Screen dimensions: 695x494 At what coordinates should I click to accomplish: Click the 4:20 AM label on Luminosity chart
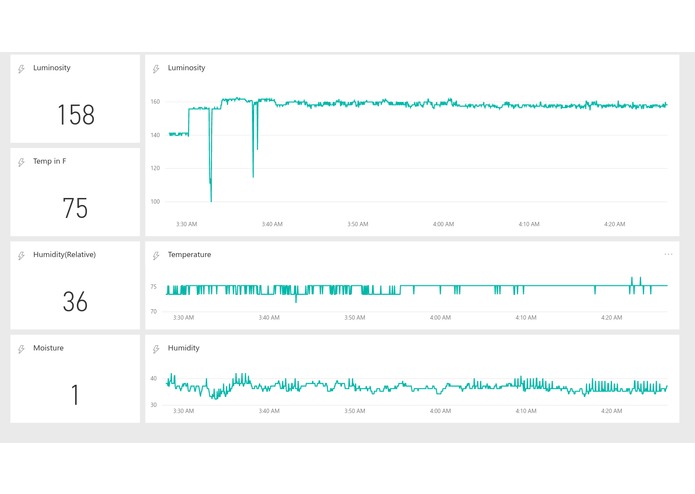pyautogui.click(x=614, y=224)
